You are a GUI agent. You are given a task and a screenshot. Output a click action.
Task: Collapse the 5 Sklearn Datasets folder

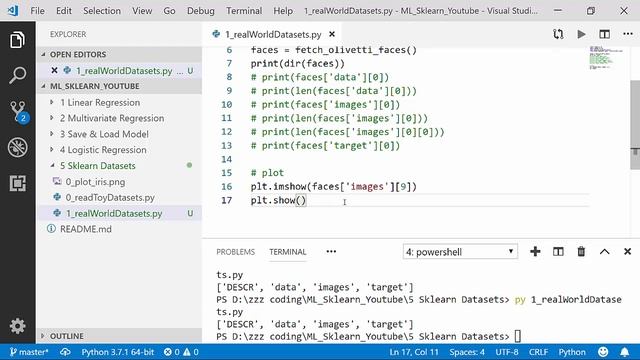[x=97, y=166]
